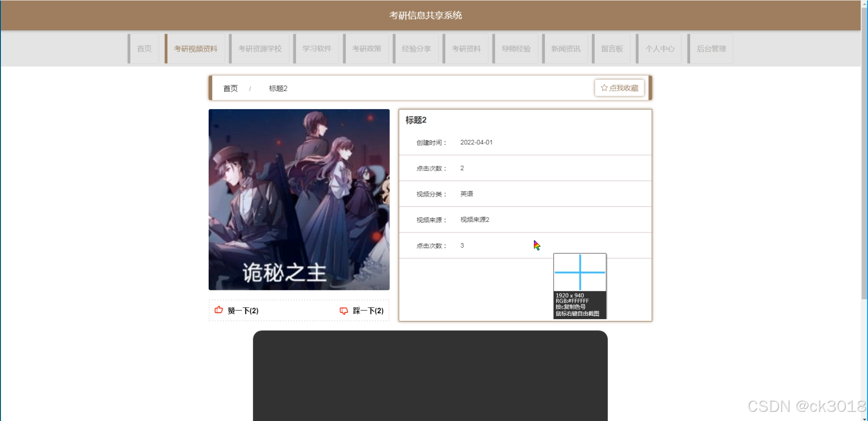Click the 标题2 heading in the details panel
868x421 pixels.
(x=416, y=120)
